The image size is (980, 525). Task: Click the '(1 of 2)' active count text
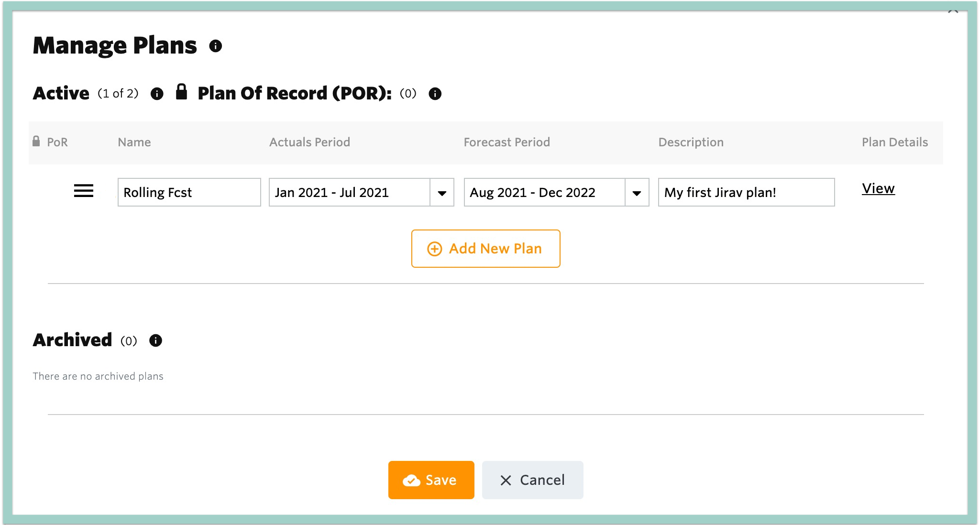tap(118, 93)
